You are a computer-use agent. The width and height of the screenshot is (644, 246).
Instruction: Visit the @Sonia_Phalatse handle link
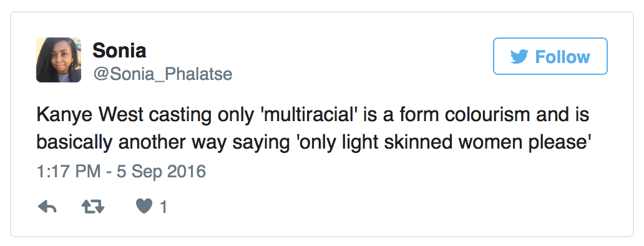pos(163,74)
